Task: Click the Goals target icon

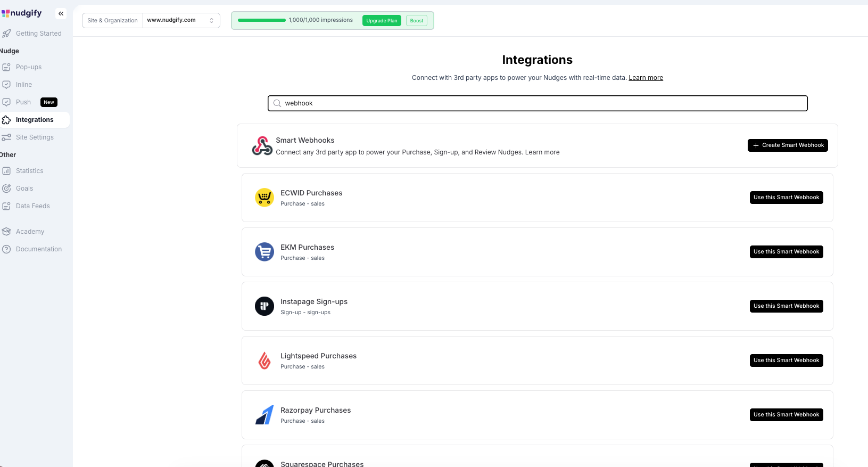Action: click(6, 189)
